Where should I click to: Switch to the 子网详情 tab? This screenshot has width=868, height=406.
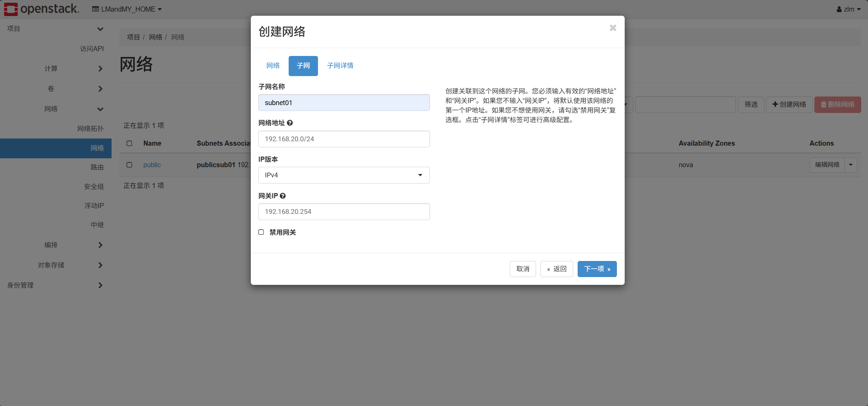[x=340, y=66]
